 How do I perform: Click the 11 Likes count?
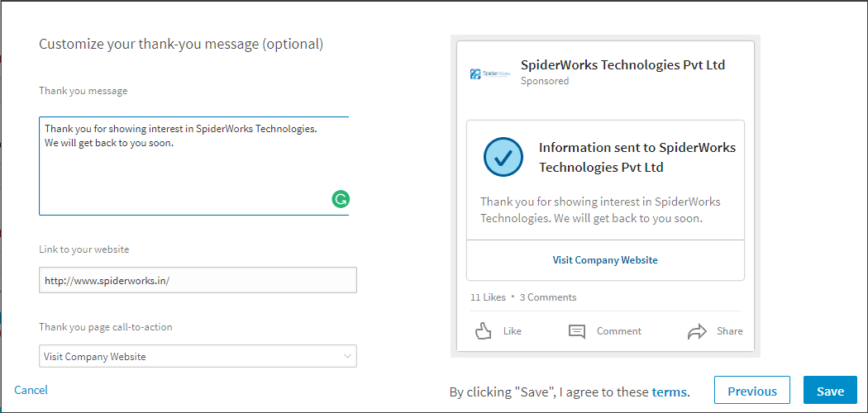(x=488, y=297)
